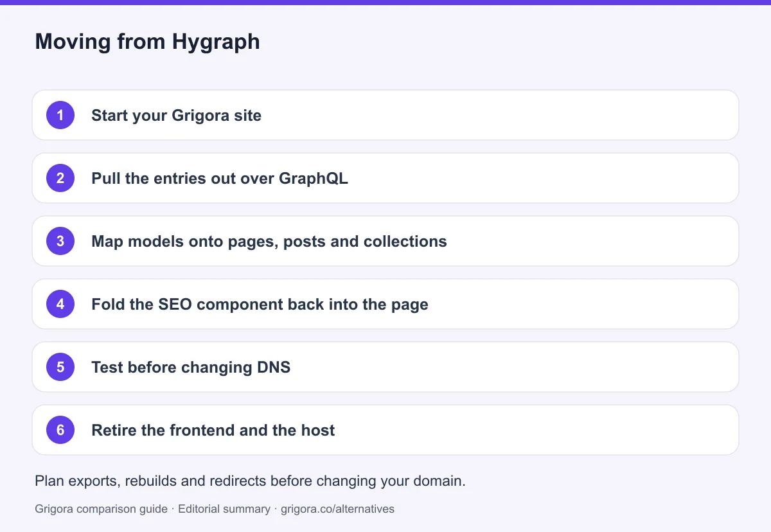771x532 pixels.
Task: Click the number 3 step badge
Action: pyautogui.click(x=60, y=241)
